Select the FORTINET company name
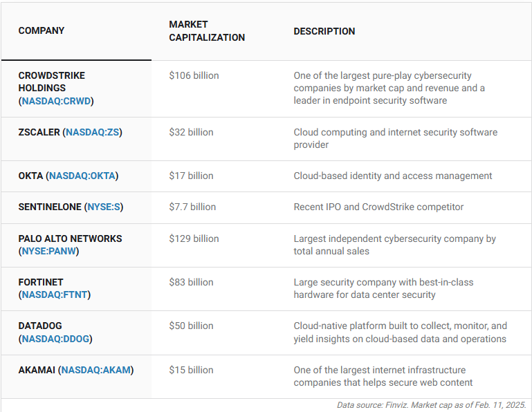This screenshot has height=412, width=532. coord(41,282)
